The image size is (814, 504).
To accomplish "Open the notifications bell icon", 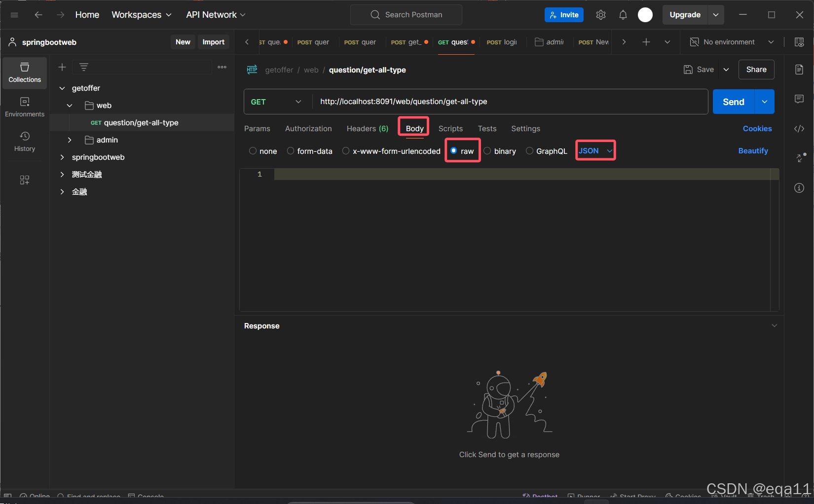I will (x=623, y=15).
